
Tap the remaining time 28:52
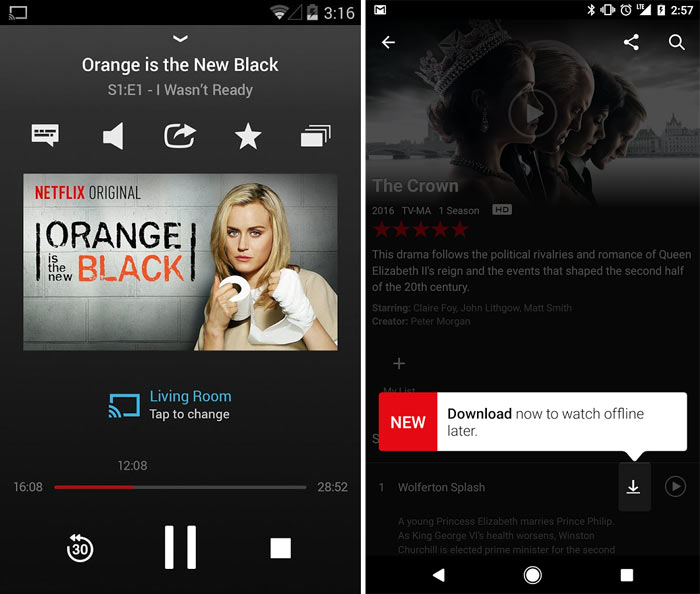(333, 487)
